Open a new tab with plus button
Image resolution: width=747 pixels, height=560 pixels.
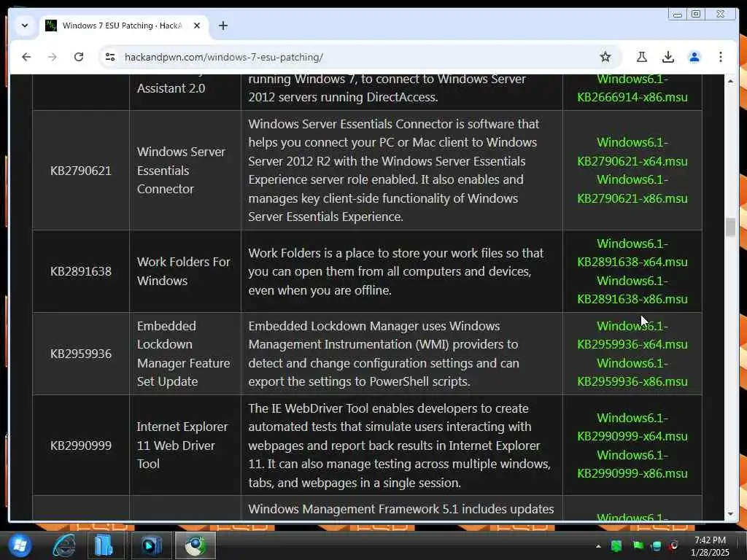pyautogui.click(x=223, y=26)
